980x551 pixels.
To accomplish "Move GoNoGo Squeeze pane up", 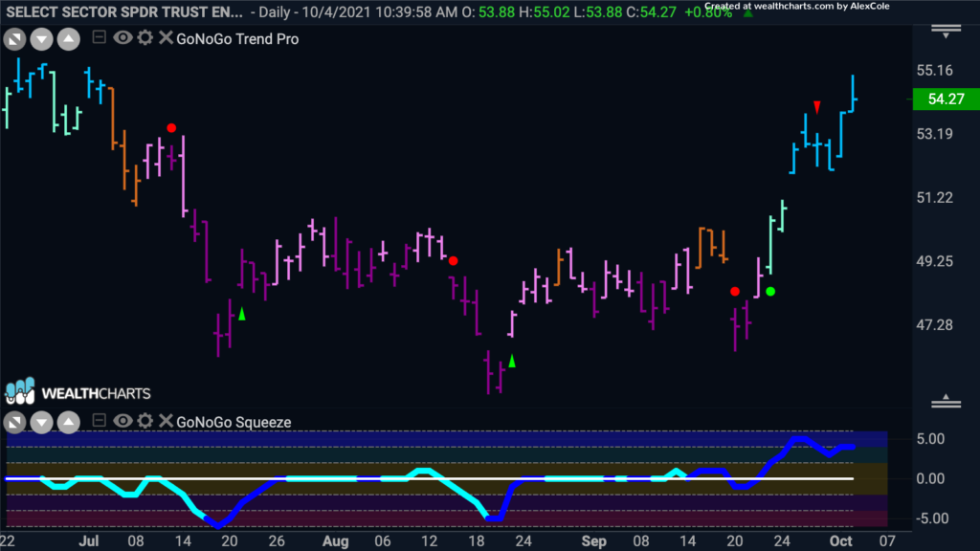I will (69, 423).
